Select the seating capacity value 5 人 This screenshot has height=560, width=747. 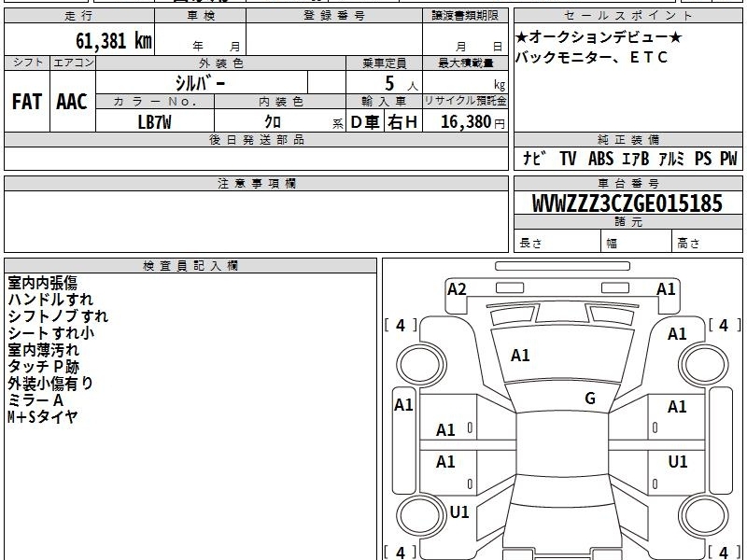click(402, 84)
